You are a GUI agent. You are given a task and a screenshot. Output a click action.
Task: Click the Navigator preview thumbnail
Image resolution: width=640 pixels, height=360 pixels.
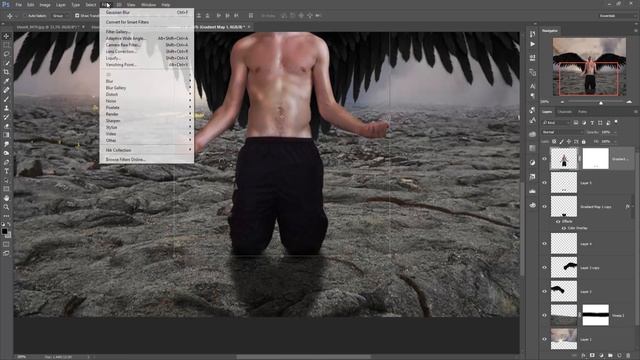(x=589, y=67)
